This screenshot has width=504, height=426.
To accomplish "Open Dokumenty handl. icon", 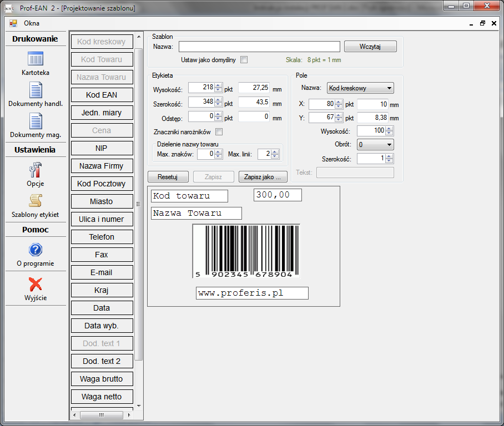I will pyautogui.click(x=36, y=90).
